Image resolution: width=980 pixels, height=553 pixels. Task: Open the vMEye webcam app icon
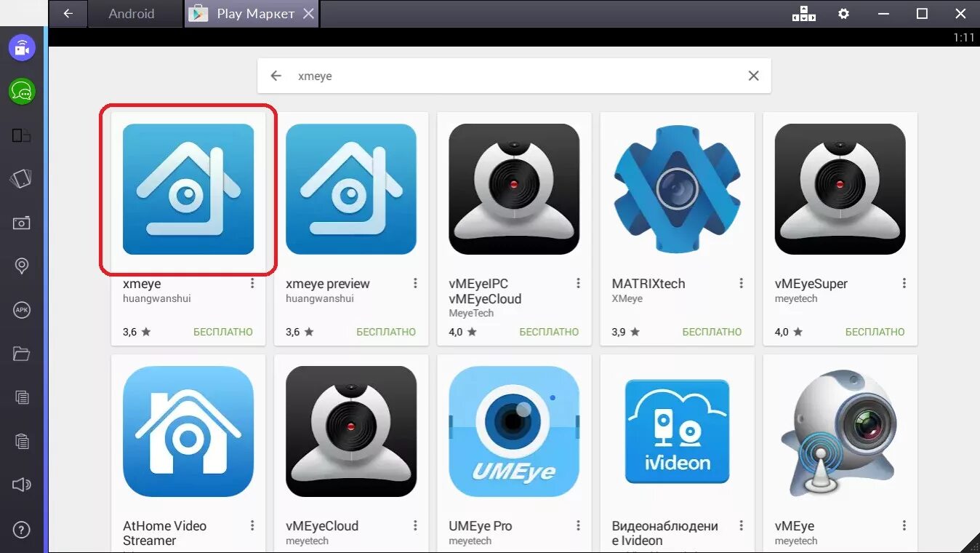coord(840,431)
